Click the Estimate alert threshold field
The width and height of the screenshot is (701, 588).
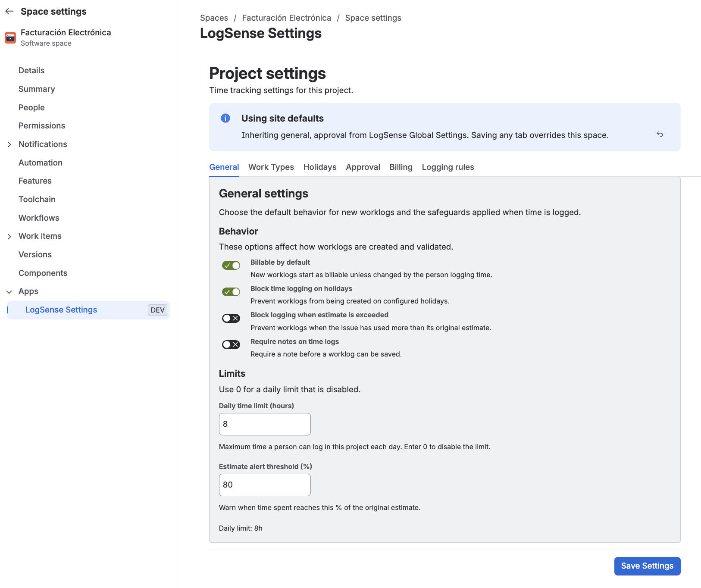(265, 485)
